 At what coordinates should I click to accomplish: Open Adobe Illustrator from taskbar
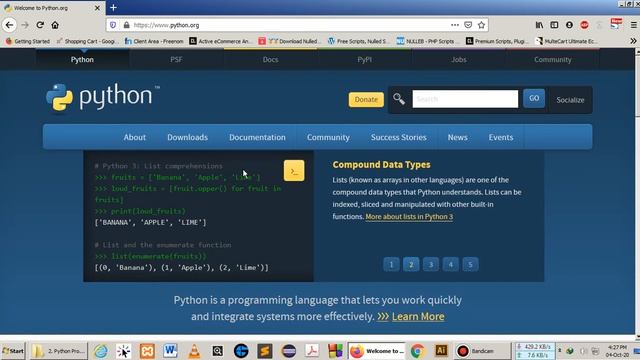pos(441,351)
